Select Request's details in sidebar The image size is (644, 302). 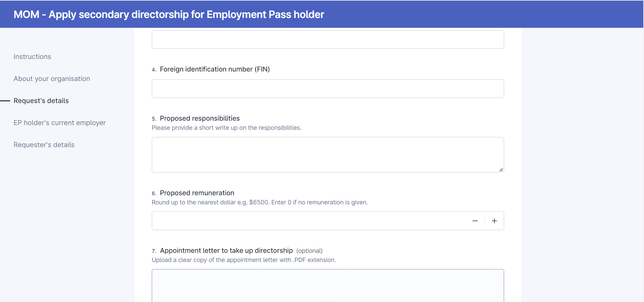[41, 101]
